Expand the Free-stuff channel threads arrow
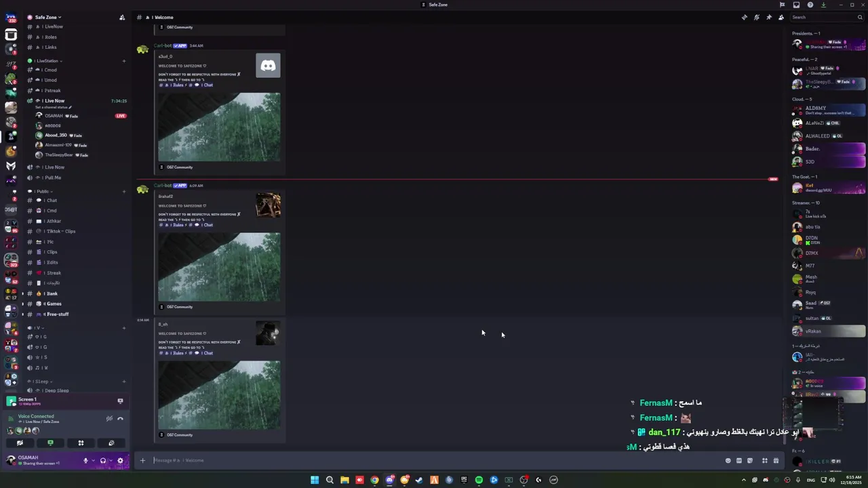The width and height of the screenshot is (868, 488). coord(22,314)
